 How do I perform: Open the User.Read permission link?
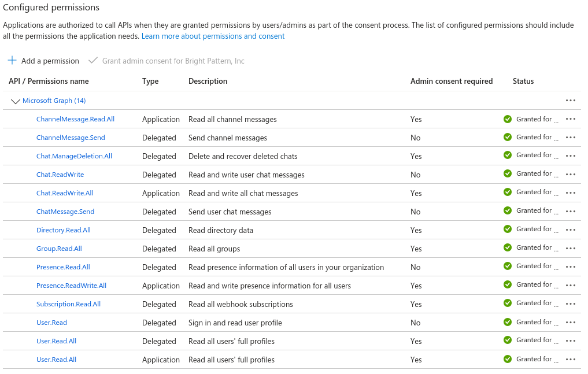tap(51, 323)
